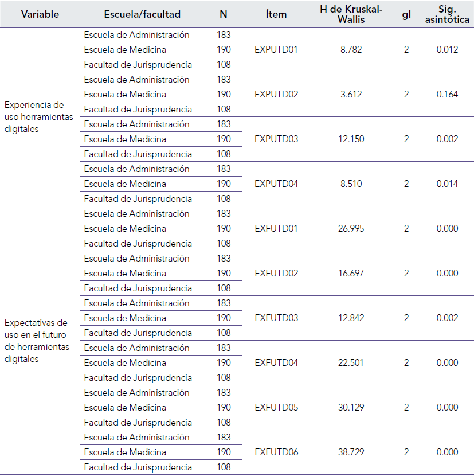Click the H value 38.729

click(x=351, y=452)
